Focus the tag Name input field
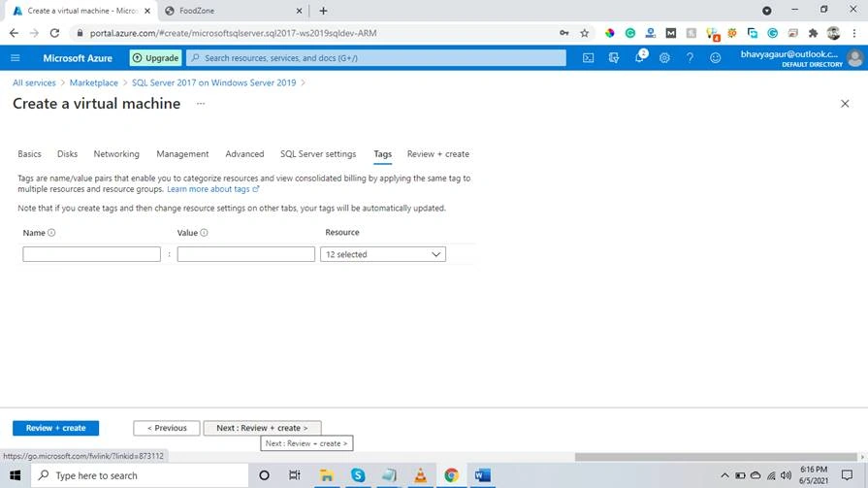The height and width of the screenshot is (488, 868). (91, 254)
